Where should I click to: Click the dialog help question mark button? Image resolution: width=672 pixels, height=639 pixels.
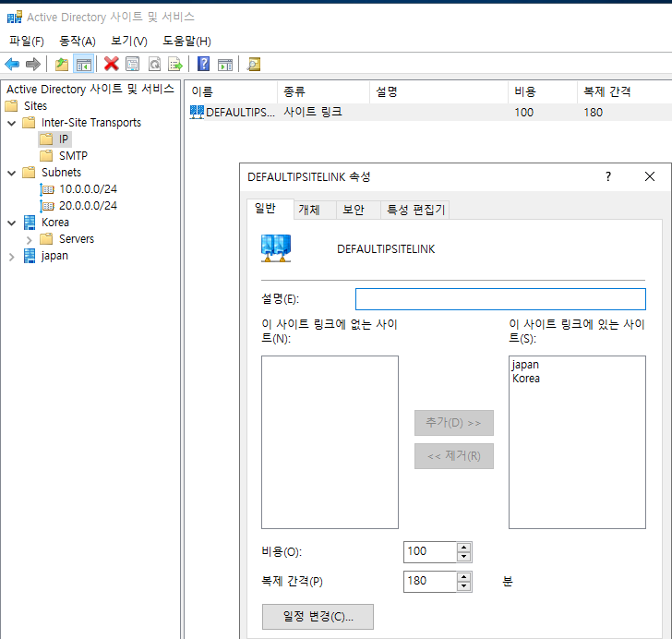pos(608,176)
